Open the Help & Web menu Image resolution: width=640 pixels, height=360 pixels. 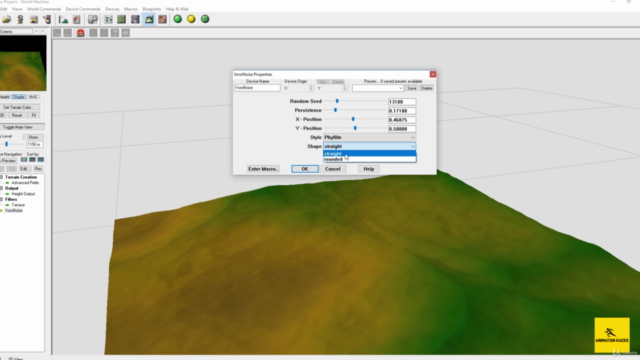177,9
